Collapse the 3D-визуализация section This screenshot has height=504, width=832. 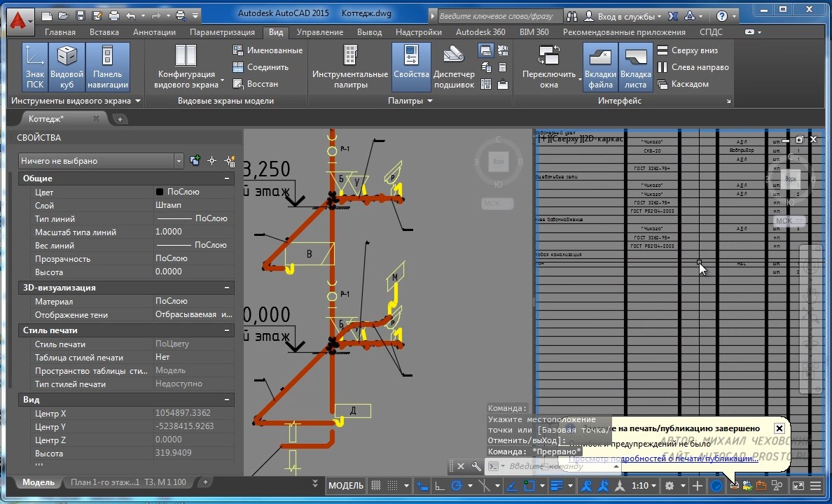coord(227,288)
